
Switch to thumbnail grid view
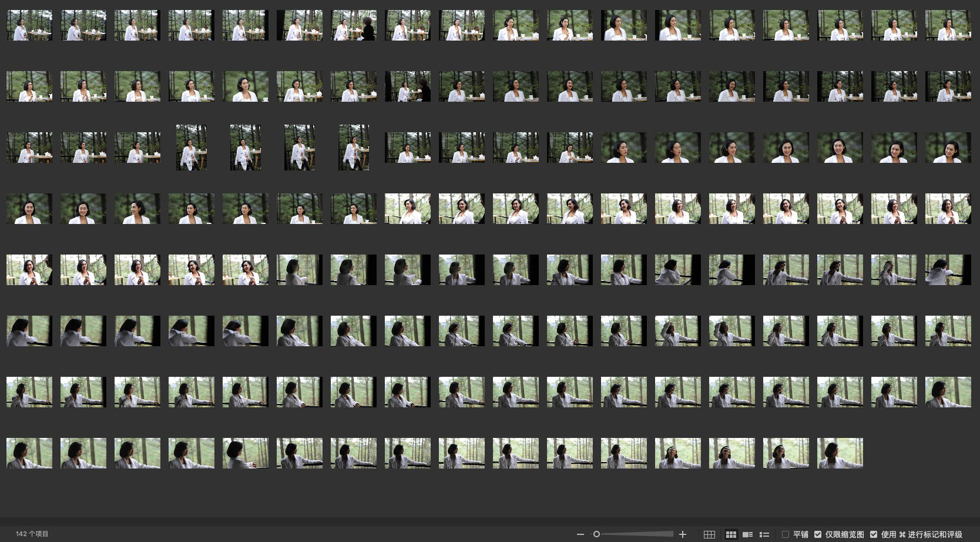(x=731, y=534)
